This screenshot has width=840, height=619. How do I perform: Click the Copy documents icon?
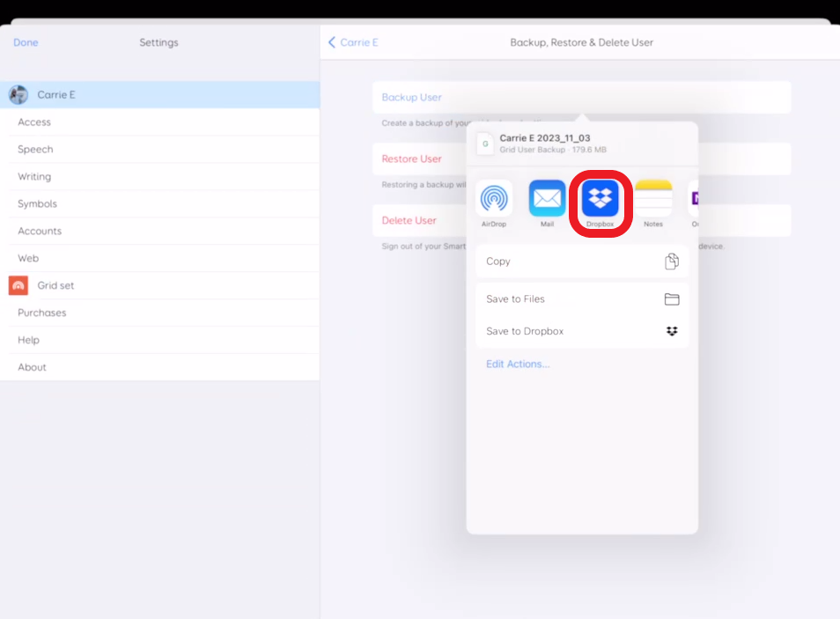[x=672, y=261]
